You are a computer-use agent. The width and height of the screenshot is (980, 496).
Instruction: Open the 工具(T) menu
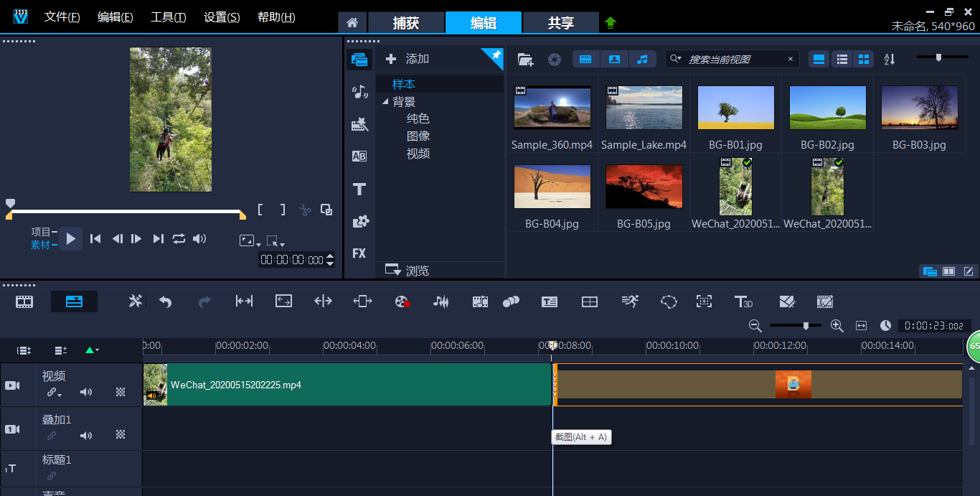(x=169, y=17)
